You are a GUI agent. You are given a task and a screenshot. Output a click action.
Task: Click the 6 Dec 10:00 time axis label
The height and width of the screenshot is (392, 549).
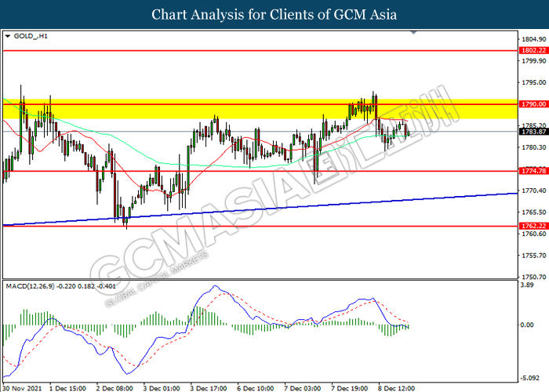pos(255,389)
